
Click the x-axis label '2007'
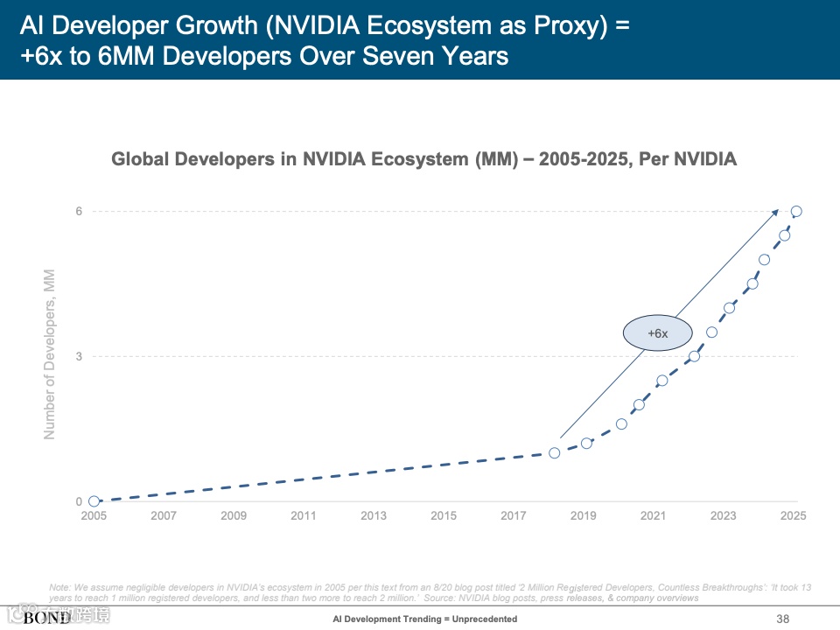tap(164, 516)
